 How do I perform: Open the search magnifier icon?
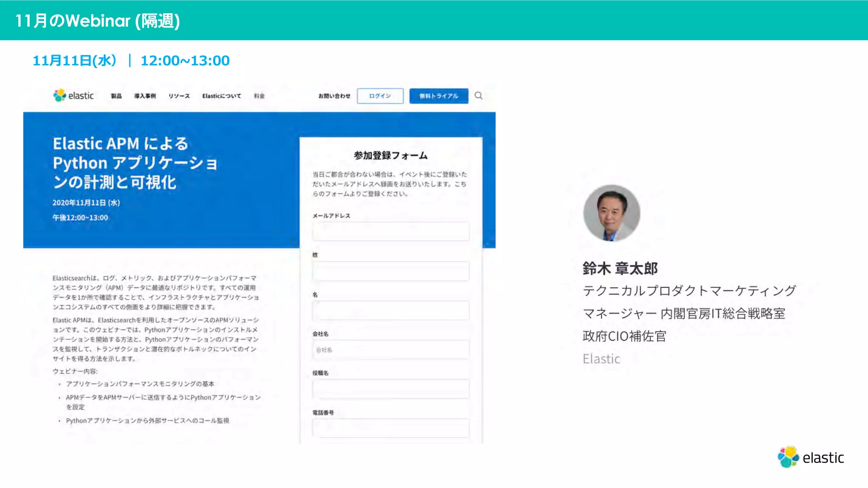(x=479, y=96)
